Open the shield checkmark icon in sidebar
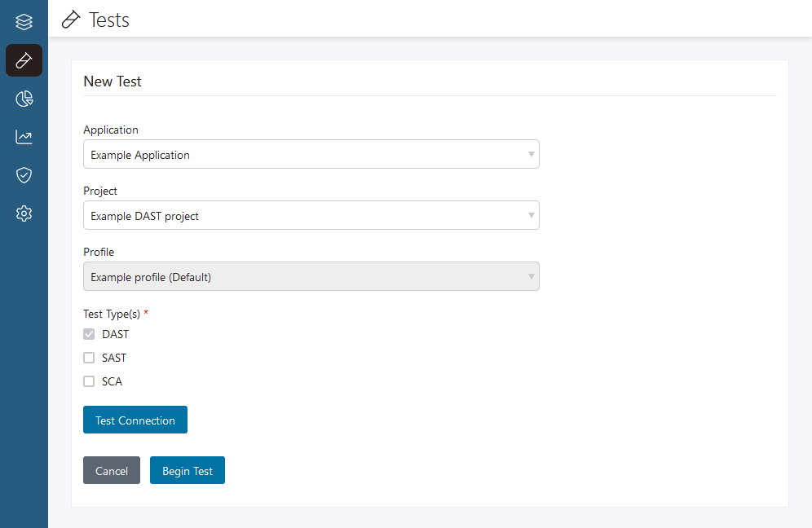 (24, 175)
